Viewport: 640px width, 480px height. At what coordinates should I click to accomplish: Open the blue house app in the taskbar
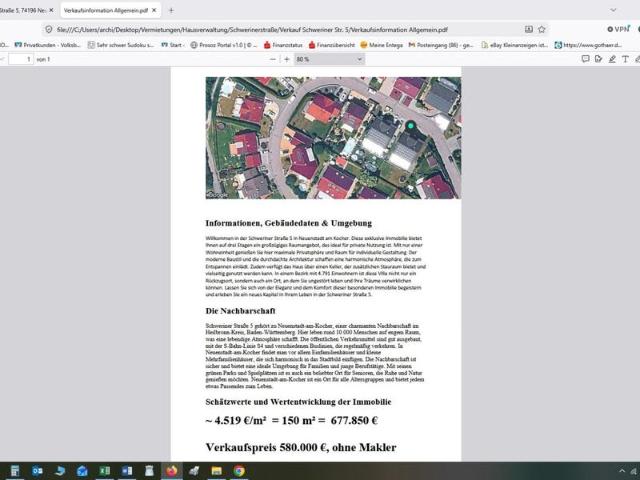pyautogui.click(x=82, y=471)
